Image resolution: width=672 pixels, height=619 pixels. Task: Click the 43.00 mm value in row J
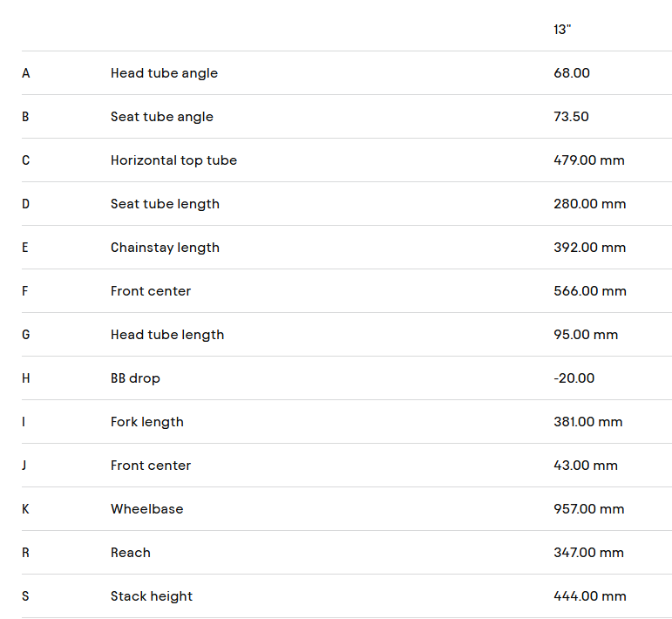[x=585, y=466]
